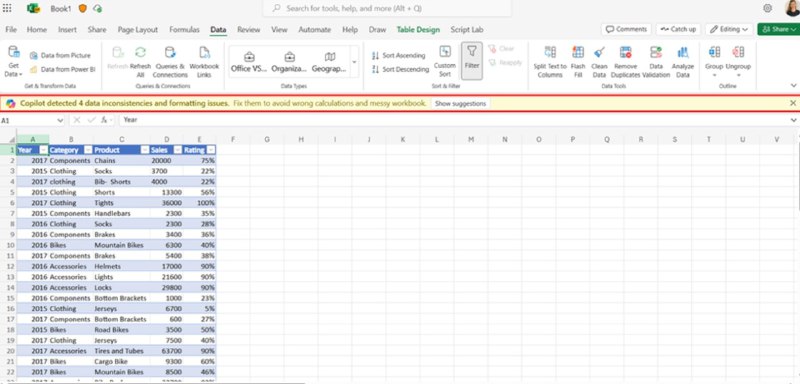Image resolution: width=800 pixels, height=384 pixels.
Task: Click Split Text to Columns icon
Action: point(550,52)
